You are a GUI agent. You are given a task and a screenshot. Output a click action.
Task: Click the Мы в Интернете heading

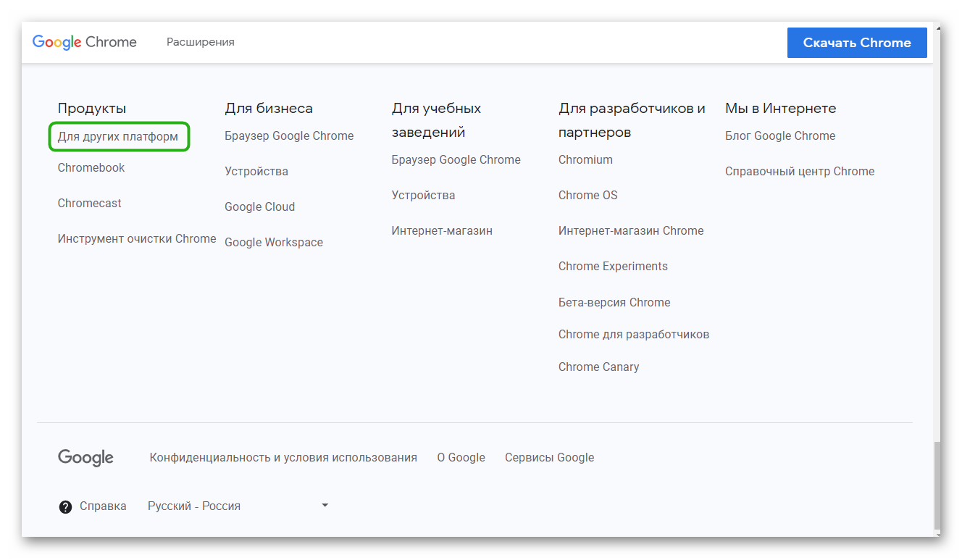(x=781, y=108)
